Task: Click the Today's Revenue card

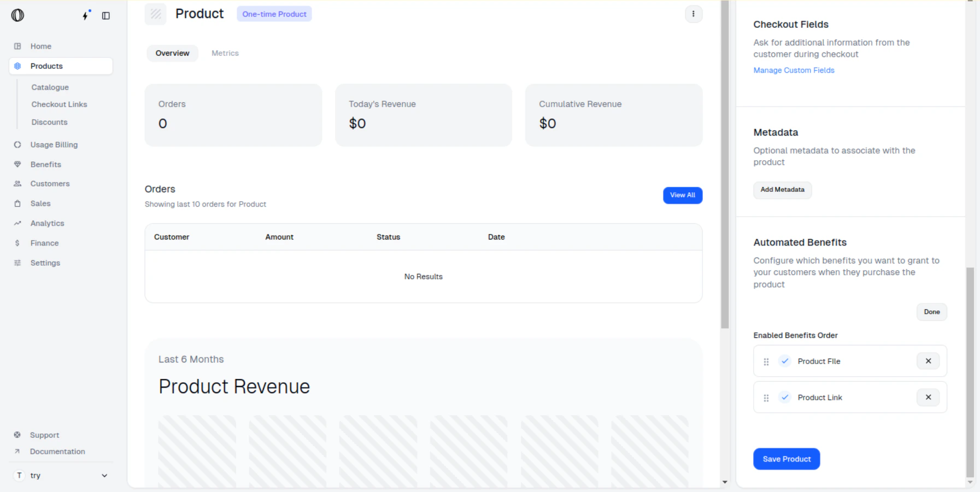Action: click(424, 115)
